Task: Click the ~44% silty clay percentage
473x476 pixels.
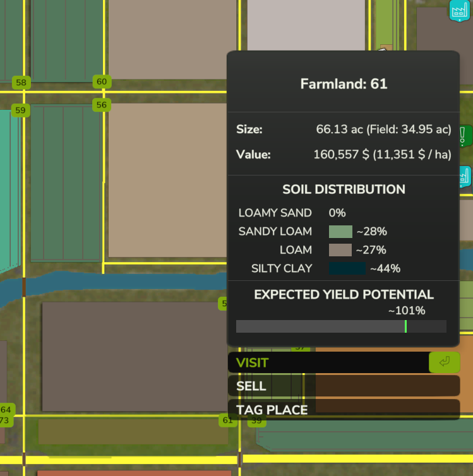Action: point(385,269)
